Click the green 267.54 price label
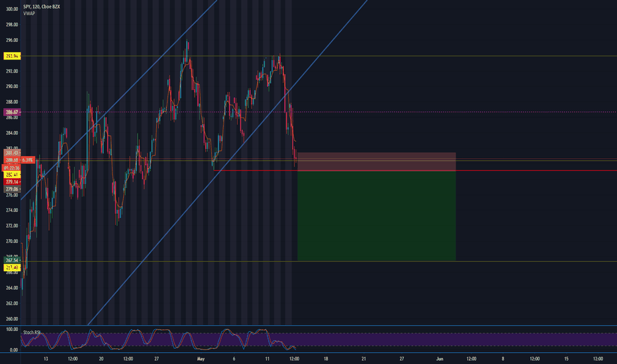617x364 pixels. tap(12, 260)
